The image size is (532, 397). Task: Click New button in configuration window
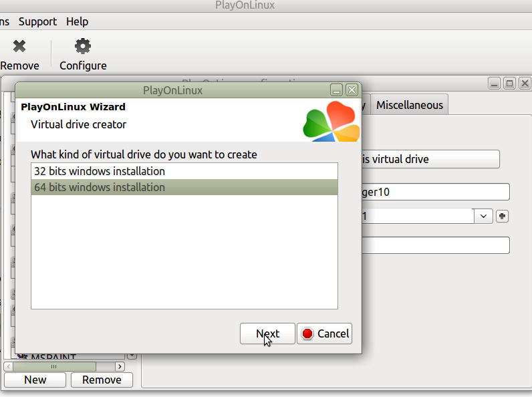point(35,380)
